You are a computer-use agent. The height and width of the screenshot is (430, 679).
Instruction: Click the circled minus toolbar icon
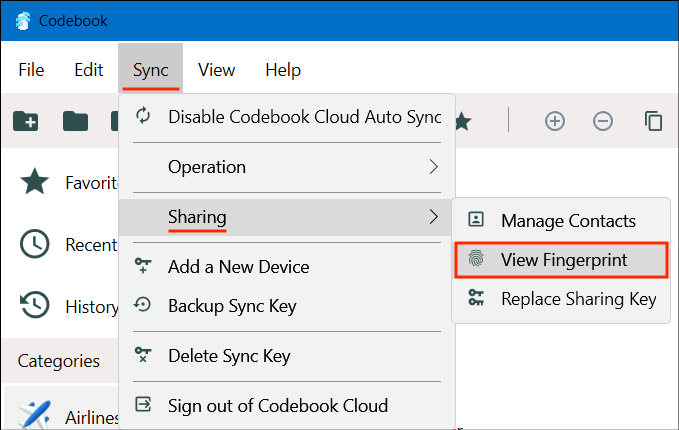pos(603,121)
